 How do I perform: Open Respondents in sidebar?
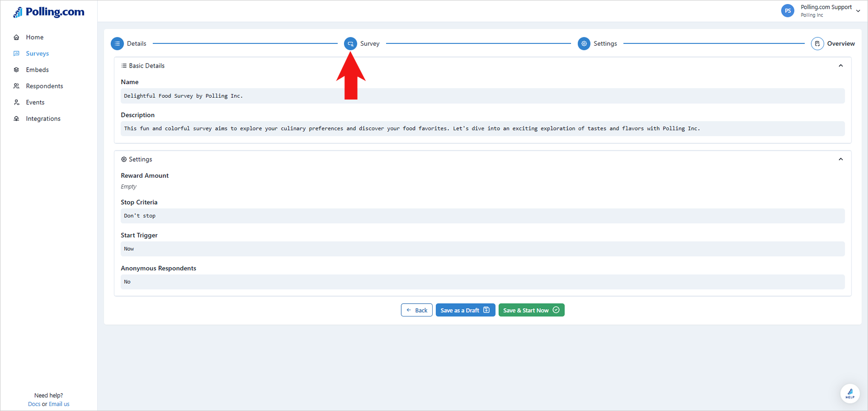point(44,86)
